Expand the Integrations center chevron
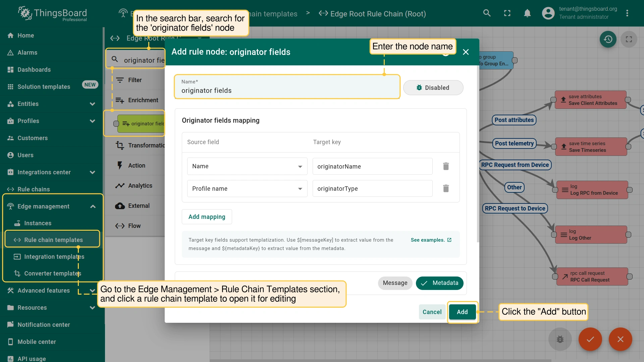The width and height of the screenshot is (644, 362). pos(93,172)
